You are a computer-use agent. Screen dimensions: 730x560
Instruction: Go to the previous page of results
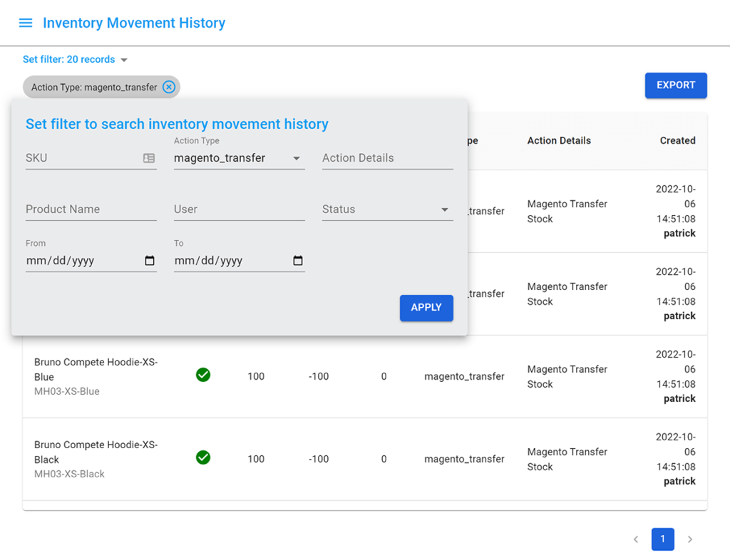pos(635,539)
